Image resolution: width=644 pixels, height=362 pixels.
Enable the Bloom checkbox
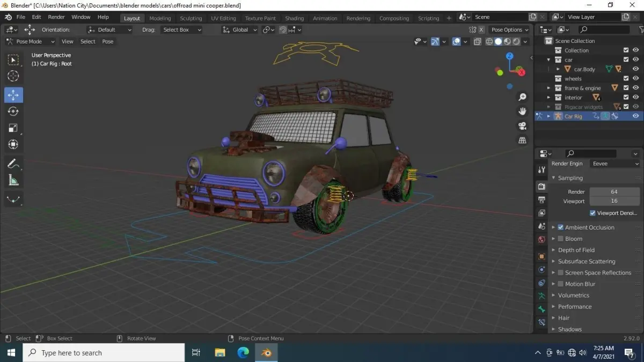tap(560, 239)
